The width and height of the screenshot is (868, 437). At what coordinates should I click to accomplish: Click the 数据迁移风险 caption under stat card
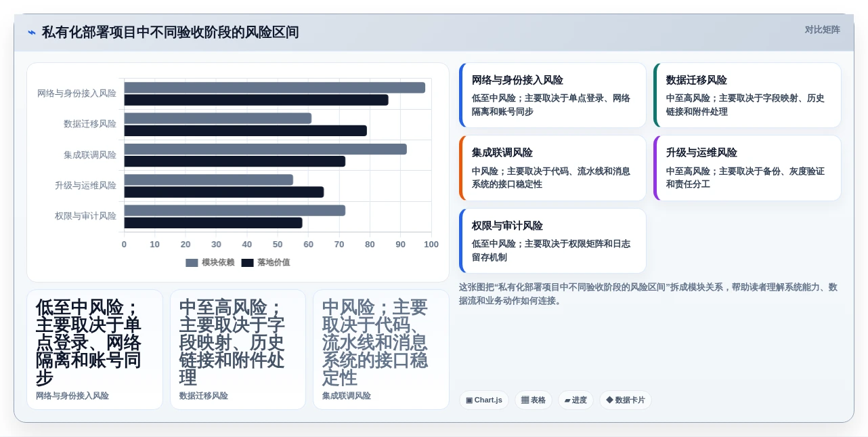pyautogui.click(x=204, y=396)
